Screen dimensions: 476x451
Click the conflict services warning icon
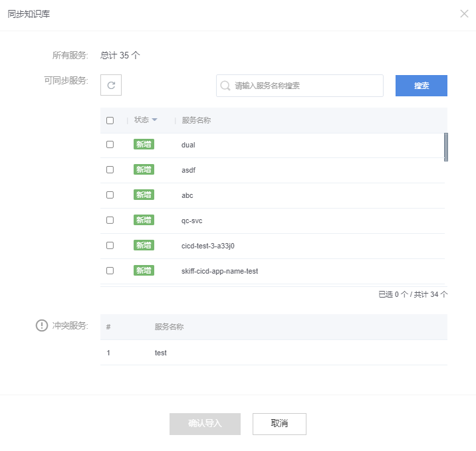42,325
